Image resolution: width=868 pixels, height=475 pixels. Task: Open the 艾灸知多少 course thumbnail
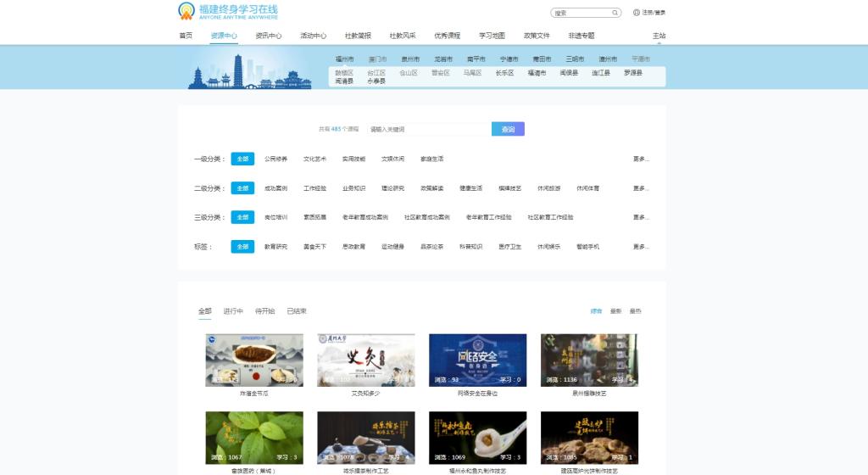coord(365,360)
